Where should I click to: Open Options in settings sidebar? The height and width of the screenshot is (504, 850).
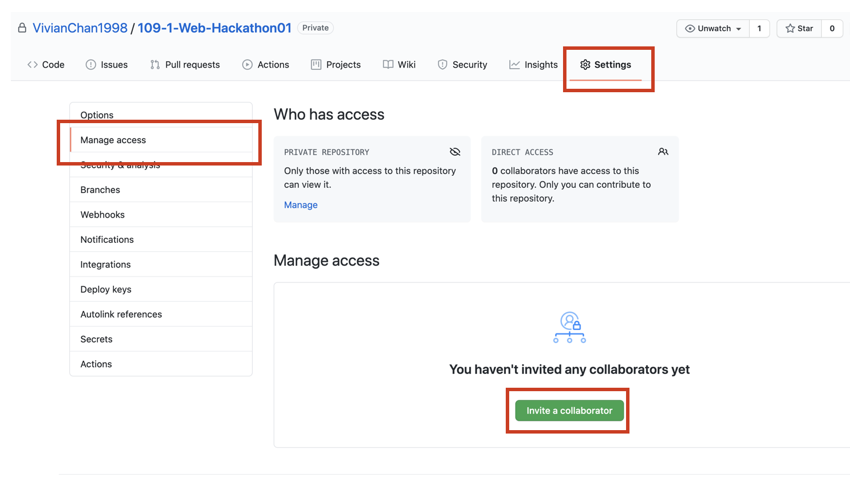tap(161, 115)
